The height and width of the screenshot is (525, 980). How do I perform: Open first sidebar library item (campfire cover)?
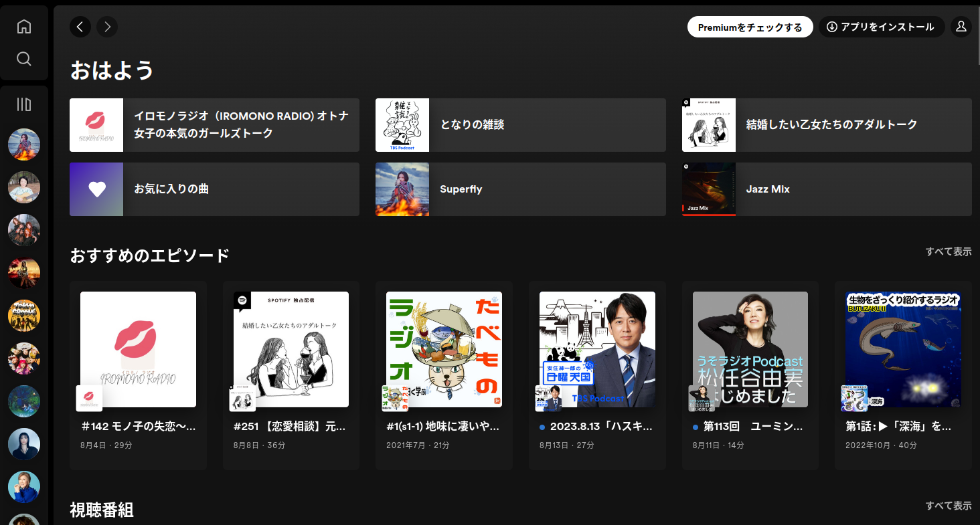(24, 144)
